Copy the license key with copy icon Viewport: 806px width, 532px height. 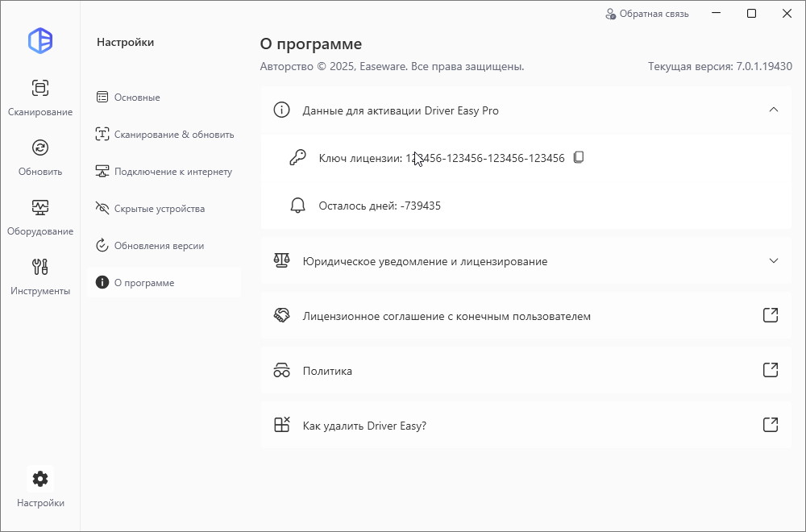click(x=578, y=156)
